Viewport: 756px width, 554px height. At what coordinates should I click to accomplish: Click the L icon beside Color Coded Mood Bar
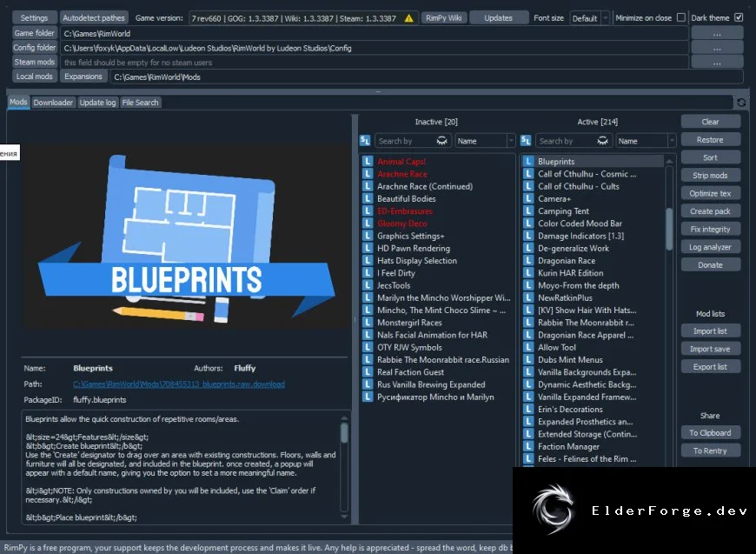528,223
